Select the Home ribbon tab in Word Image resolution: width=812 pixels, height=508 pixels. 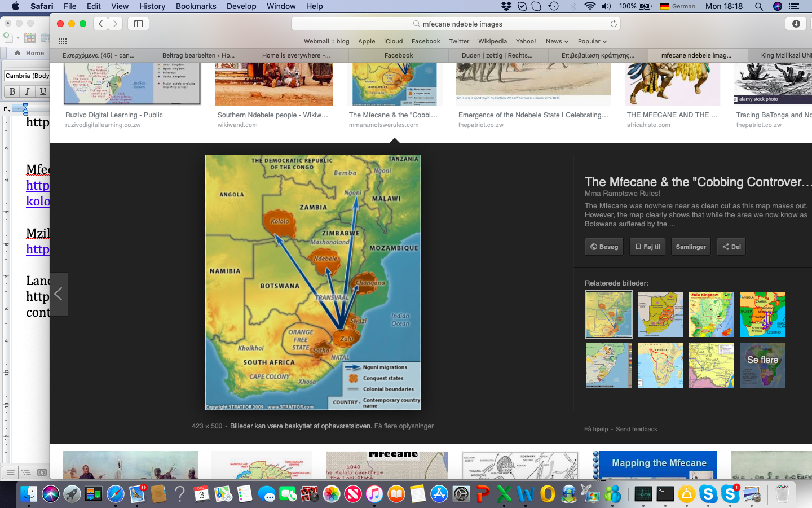click(x=29, y=53)
